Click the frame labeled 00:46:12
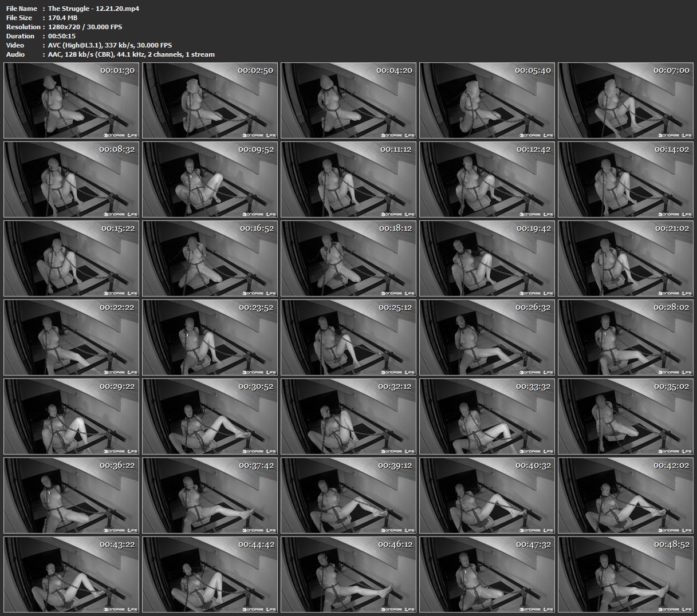The width and height of the screenshot is (697, 616). tap(348, 574)
